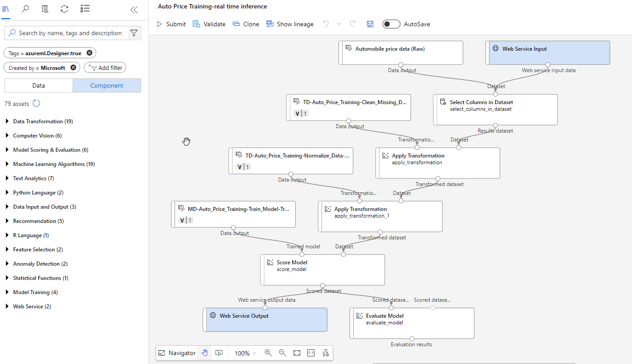Toggle the AutoSave switch
632x364 pixels.
391,24
